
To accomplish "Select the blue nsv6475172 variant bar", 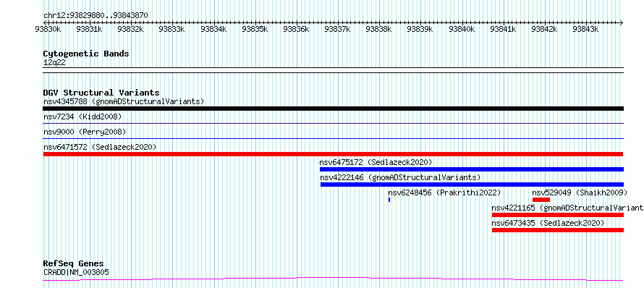I will [472, 169].
